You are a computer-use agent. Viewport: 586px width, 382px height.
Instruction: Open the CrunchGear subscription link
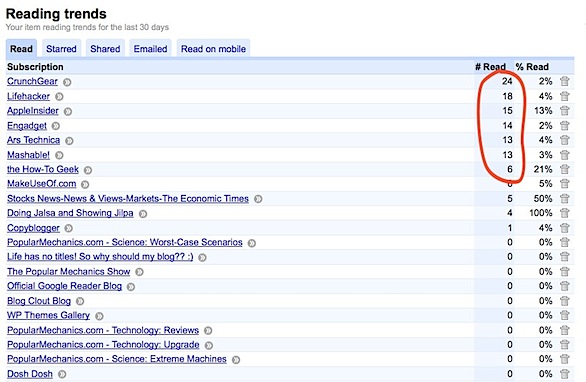coord(33,81)
